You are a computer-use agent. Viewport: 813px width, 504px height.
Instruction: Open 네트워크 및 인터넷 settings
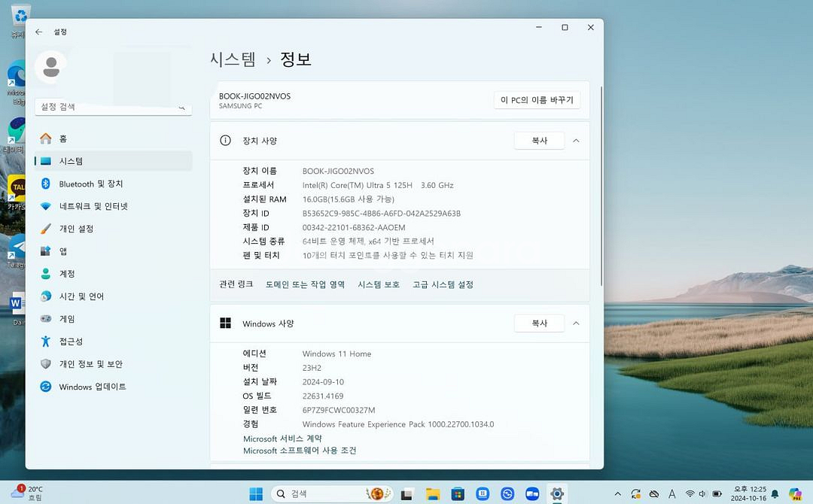113,206
